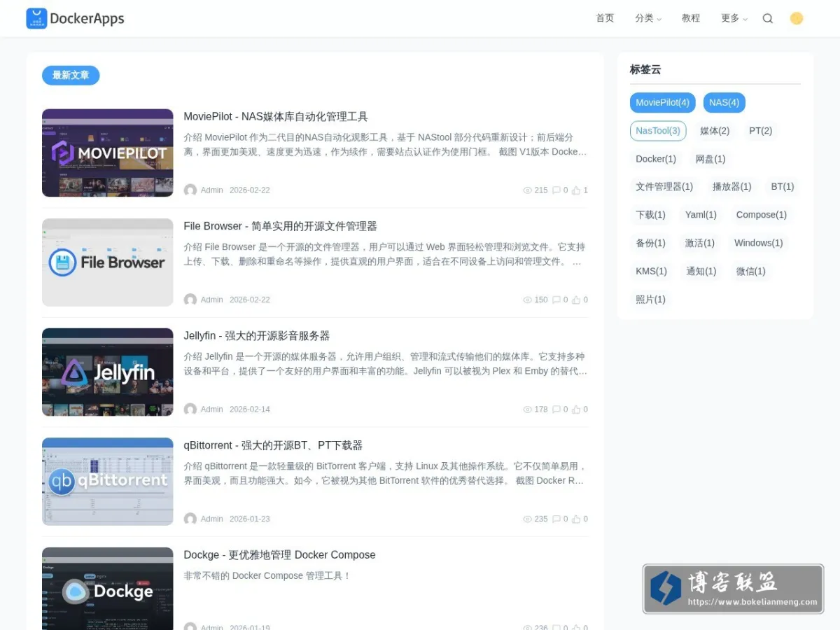Click the thumbs-up icon on MoviePilot post

[x=576, y=190]
